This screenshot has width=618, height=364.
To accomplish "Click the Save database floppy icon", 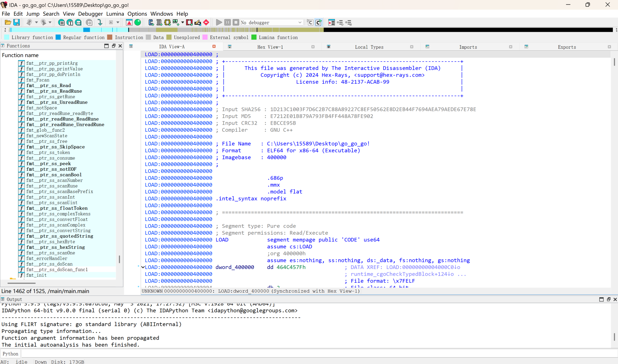I will coord(16,23).
